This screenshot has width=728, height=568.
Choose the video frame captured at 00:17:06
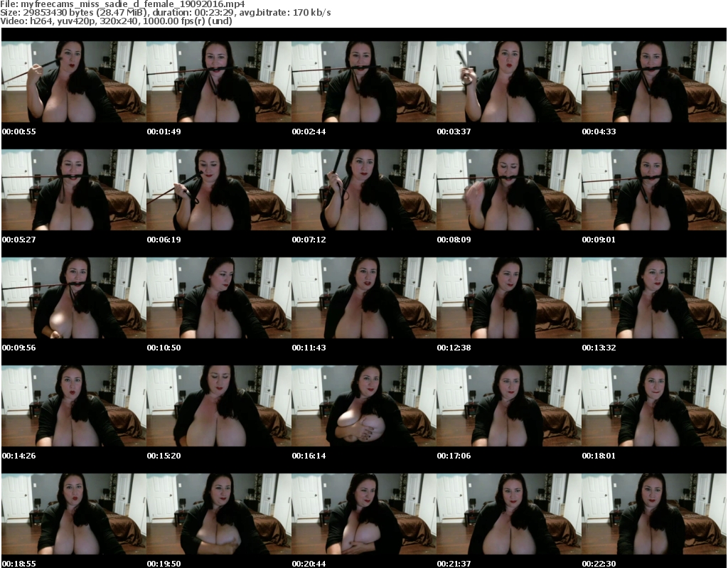[x=509, y=406]
